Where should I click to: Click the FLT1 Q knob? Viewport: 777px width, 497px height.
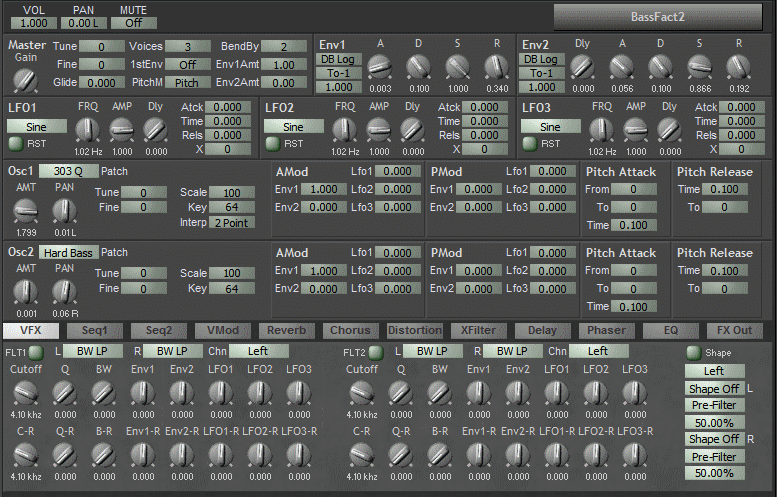coord(64,393)
